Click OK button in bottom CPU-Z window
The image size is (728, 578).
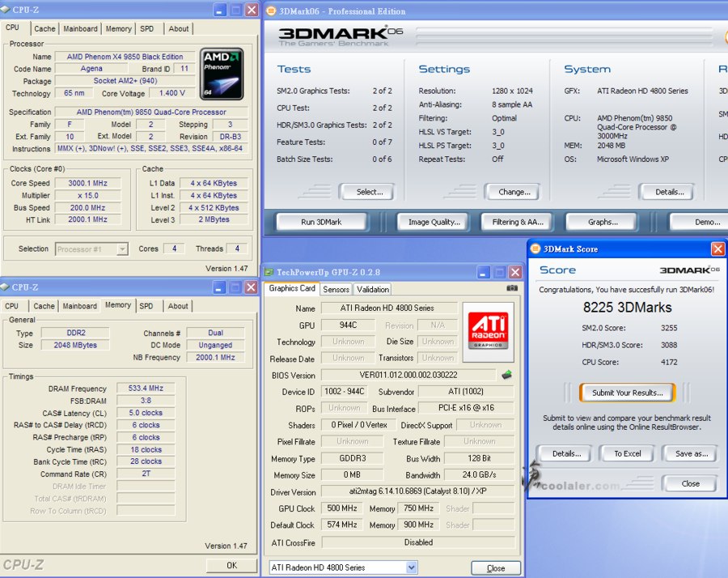coord(231,565)
